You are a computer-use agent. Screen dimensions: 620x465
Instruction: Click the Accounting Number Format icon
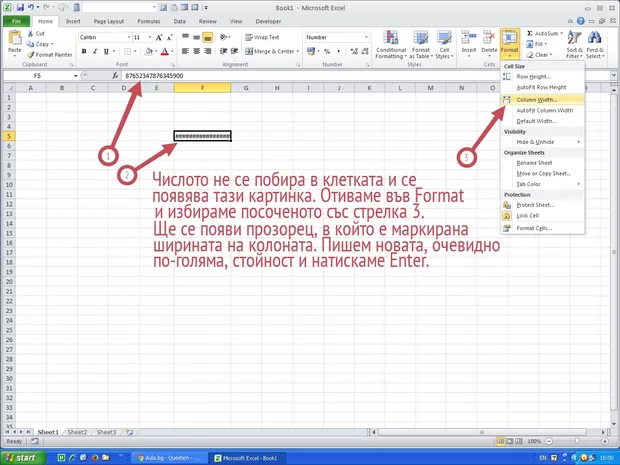(x=311, y=51)
